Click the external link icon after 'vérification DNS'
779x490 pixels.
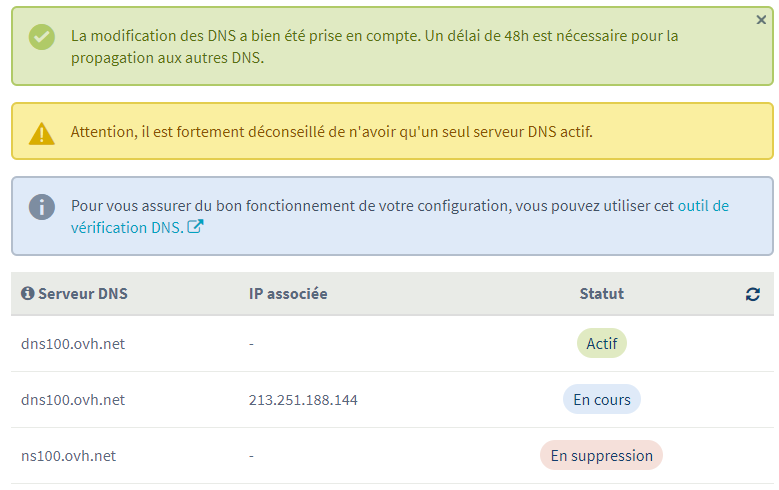tap(196, 227)
